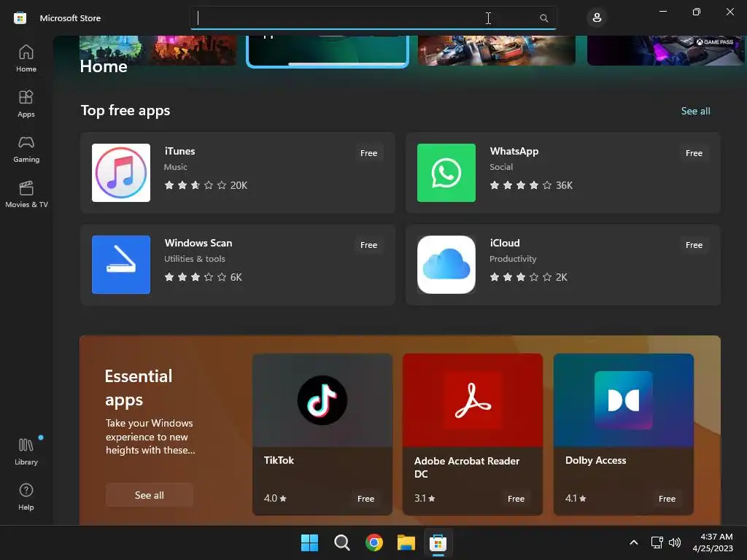
Task: Select the Game Pass banner thumbnail
Action: [666, 50]
